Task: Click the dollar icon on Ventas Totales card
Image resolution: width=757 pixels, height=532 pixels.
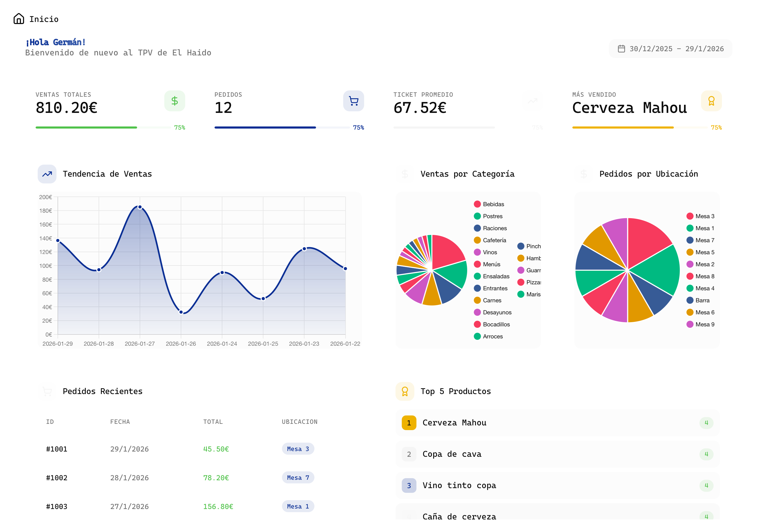Action: click(175, 101)
